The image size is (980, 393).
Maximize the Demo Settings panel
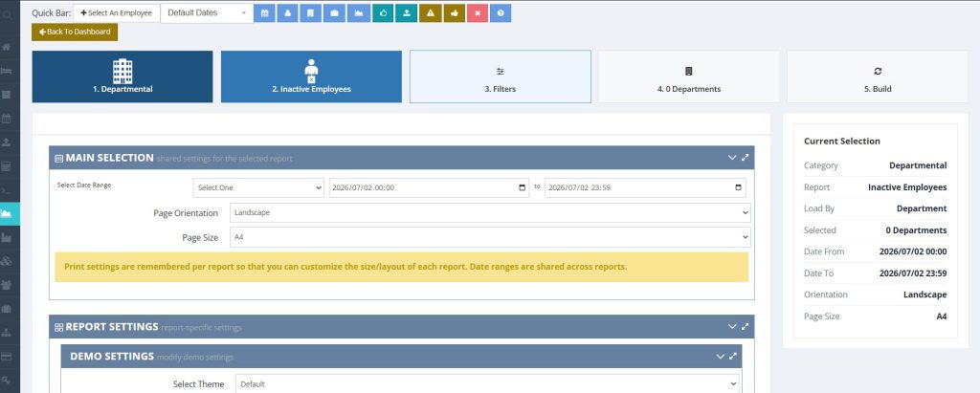(732, 356)
